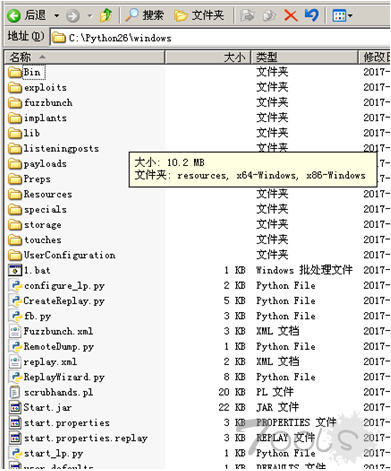The image size is (391, 471).
Task: Select the ReplayWizard.py file icon
Action: [15, 377]
